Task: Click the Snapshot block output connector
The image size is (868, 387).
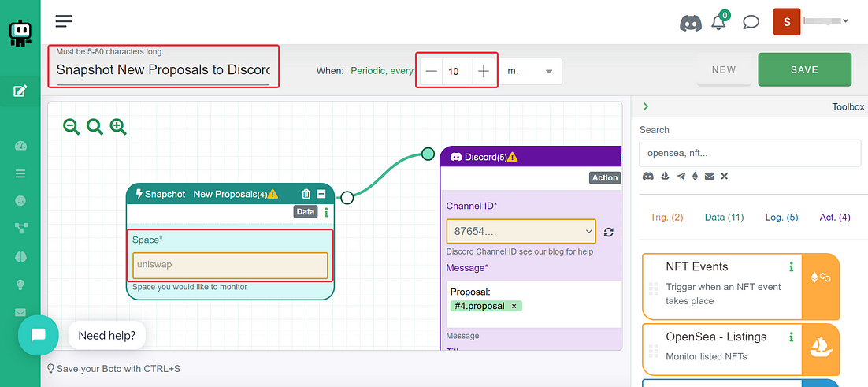Action: (x=347, y=197)
